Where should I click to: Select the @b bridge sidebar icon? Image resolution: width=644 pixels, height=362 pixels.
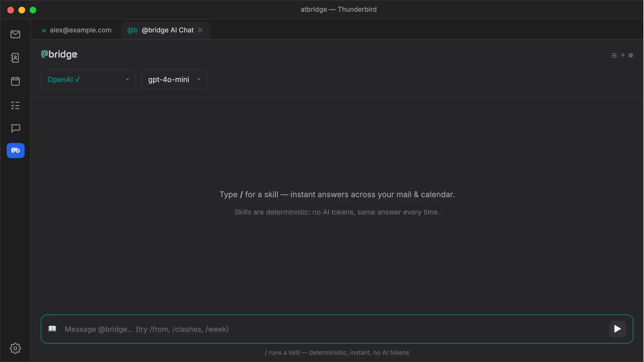click(16, 151)
